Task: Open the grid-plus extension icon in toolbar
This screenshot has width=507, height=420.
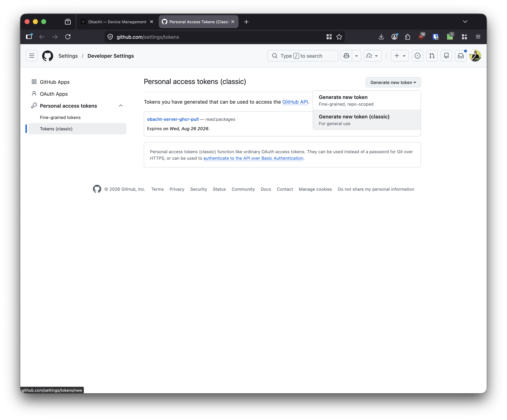Action: tap(464, 37)
